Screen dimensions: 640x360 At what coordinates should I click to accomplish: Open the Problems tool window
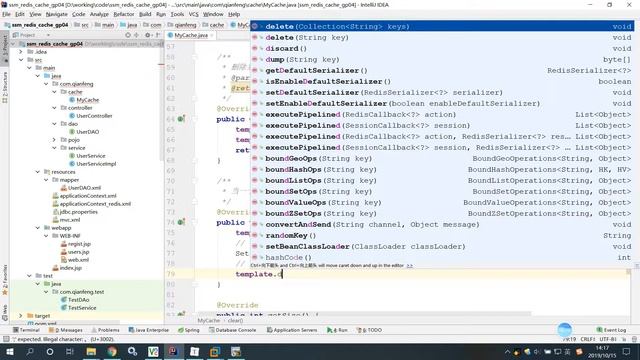pos(106,330)
